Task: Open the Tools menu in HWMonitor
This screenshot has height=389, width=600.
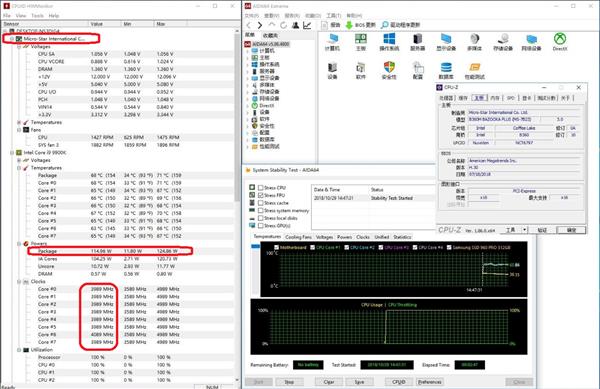Action: 37,16
